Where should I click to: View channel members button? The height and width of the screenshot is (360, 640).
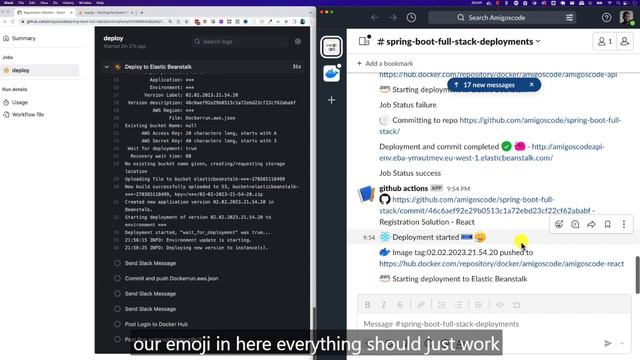604,41
